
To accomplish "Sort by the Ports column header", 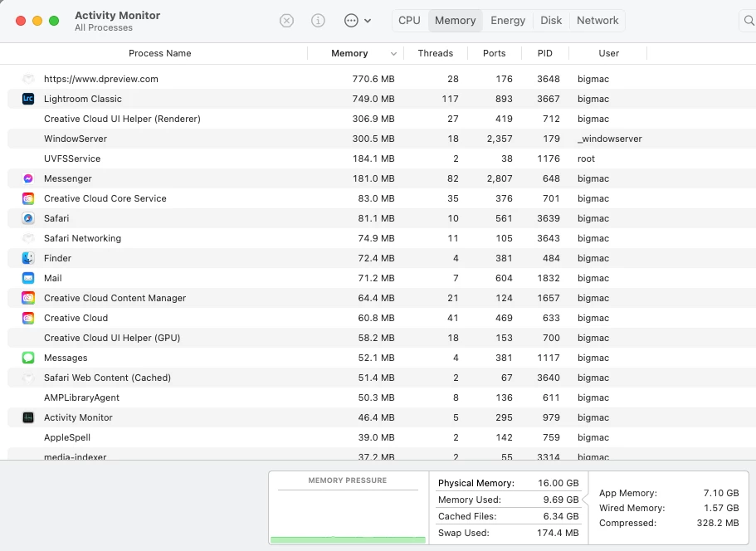I will (x=495, y=53).
